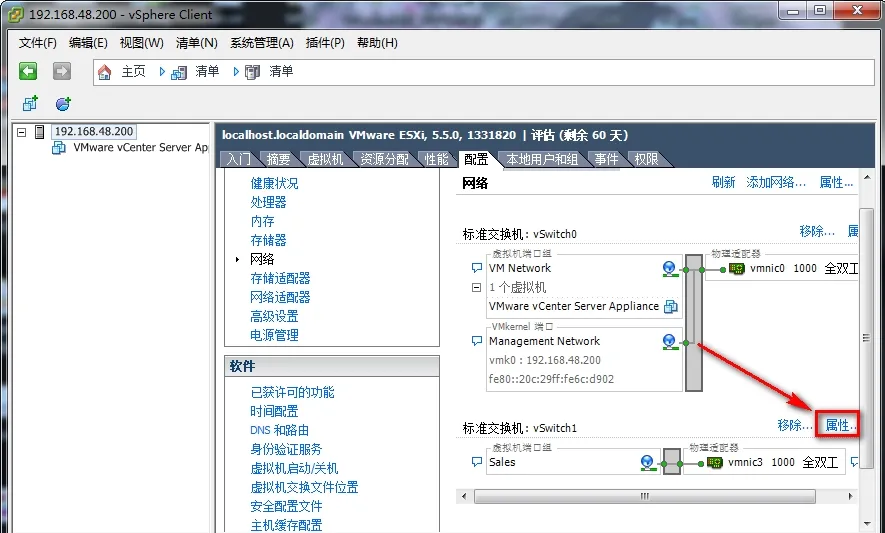Switch to the 摘要 tab

[x=278, y=160]
